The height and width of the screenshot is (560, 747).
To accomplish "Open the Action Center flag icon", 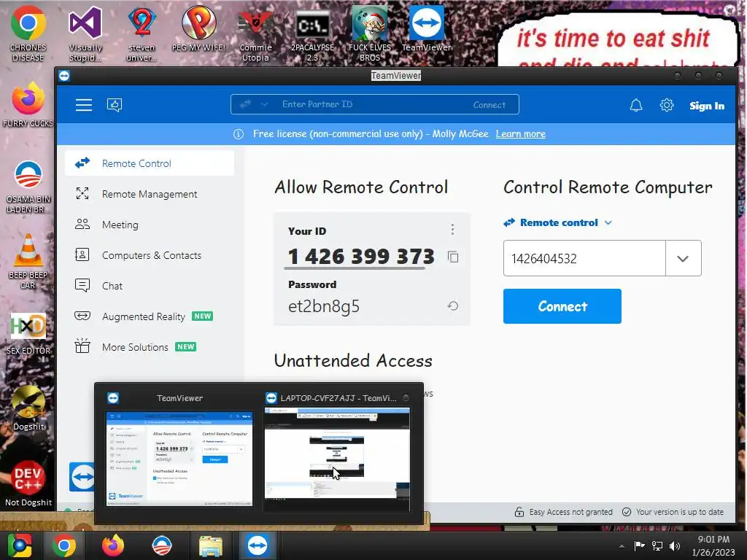I will 639,545.
